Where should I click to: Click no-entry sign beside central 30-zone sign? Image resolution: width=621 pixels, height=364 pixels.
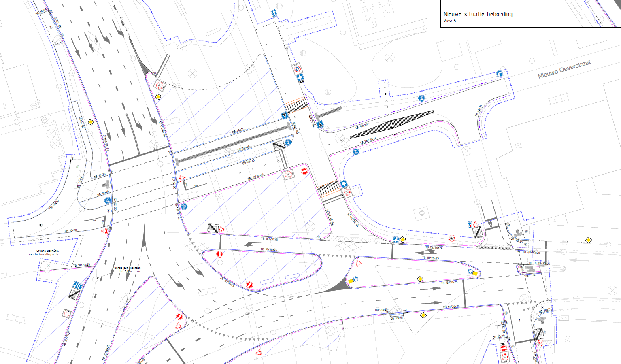[304, 171]
